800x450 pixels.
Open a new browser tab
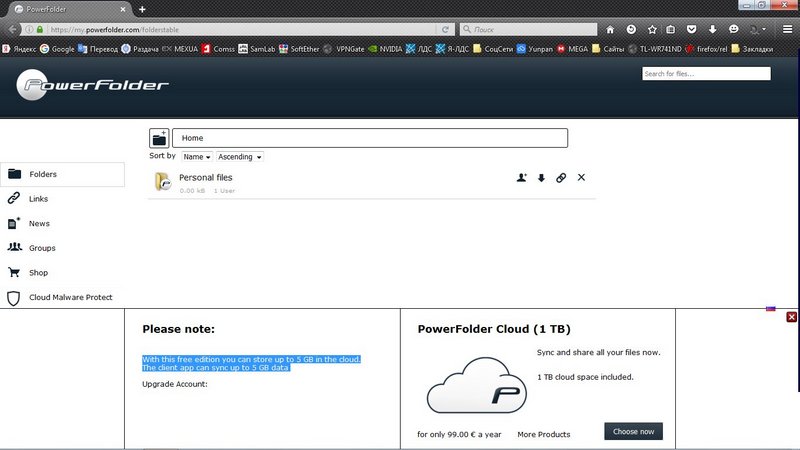tap(142, 9)
